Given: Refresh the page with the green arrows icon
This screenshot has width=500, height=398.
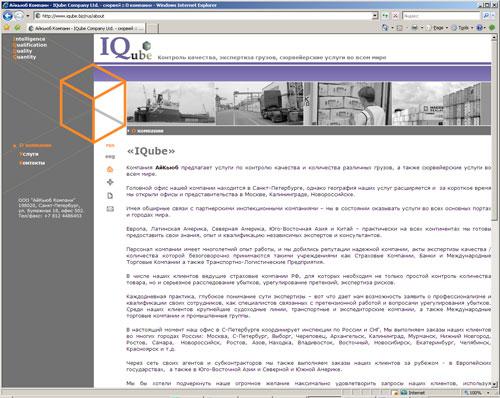Looking at the screenshot, I should [385, 16].
